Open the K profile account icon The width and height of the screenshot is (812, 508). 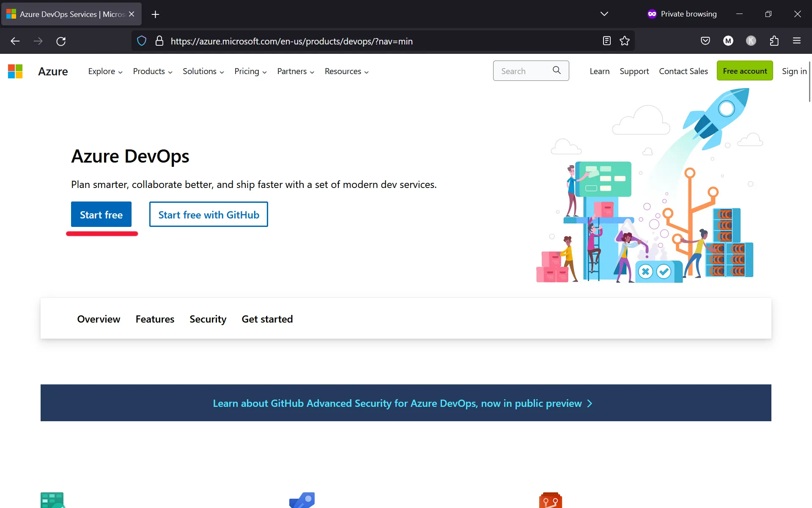(x=751, y=41)
